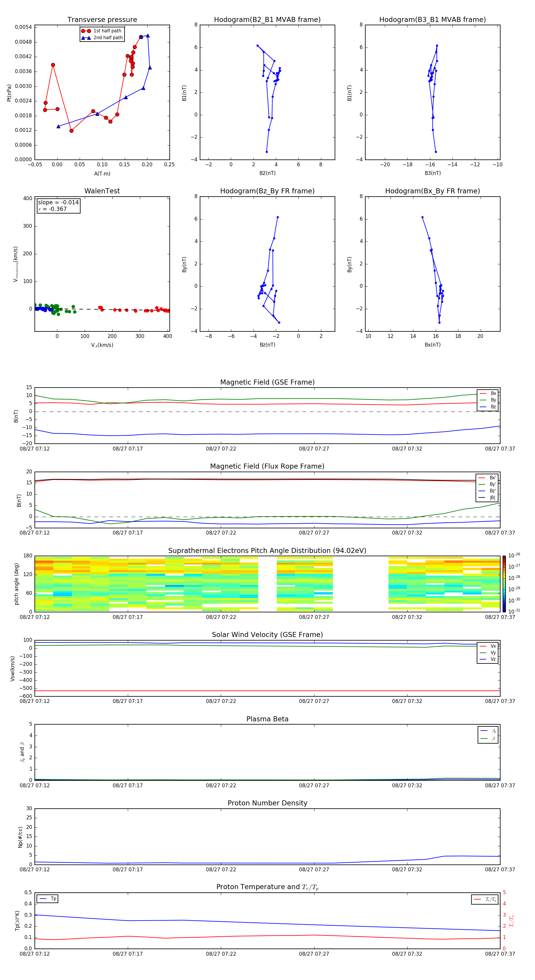
Task: Click the "Hodogram(Bz_By FR frame)" title
Action: [x=267, y=191]
